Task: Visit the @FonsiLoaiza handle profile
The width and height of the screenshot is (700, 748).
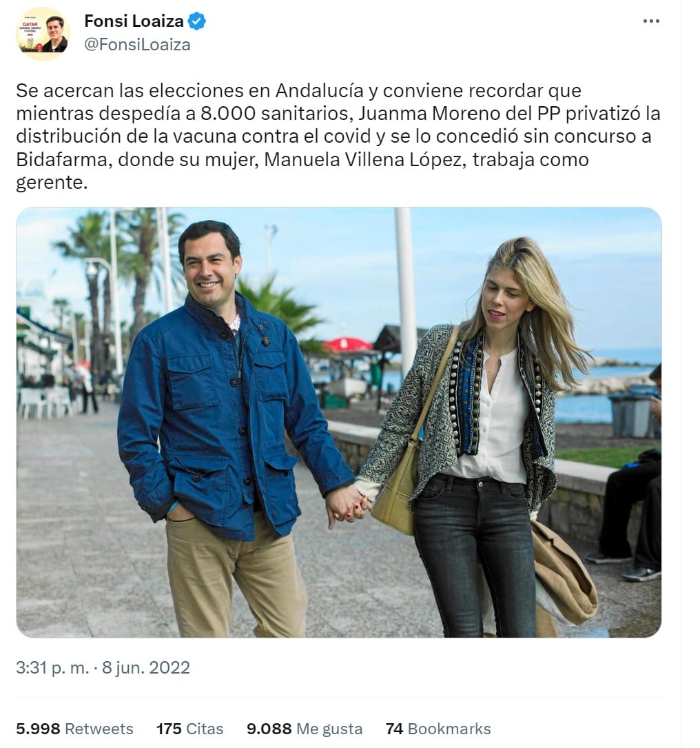Action: tap(137, 44)
